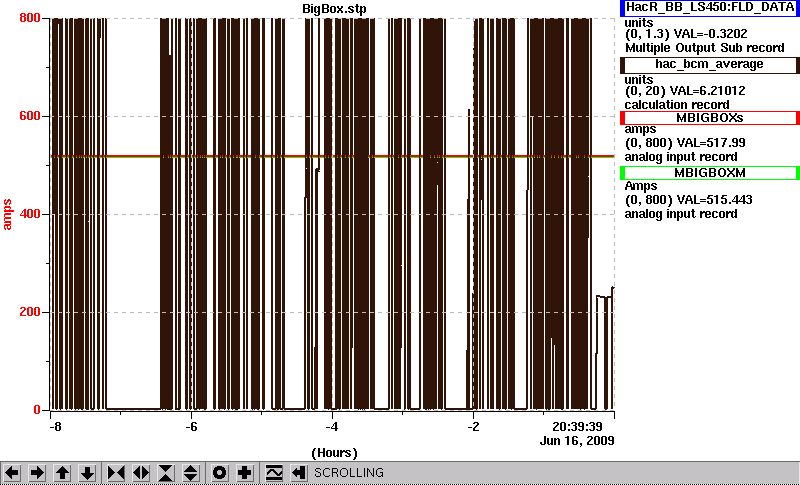Click the horizontal zoom-out diamond icon
800x485 pixels.
tap(141, 473)
